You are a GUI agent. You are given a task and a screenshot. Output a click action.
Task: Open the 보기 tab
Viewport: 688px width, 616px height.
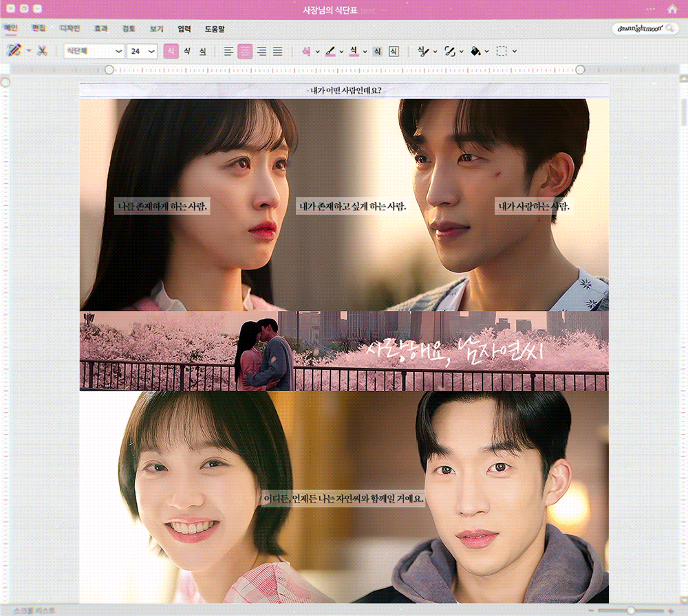(x=156, y=29)
